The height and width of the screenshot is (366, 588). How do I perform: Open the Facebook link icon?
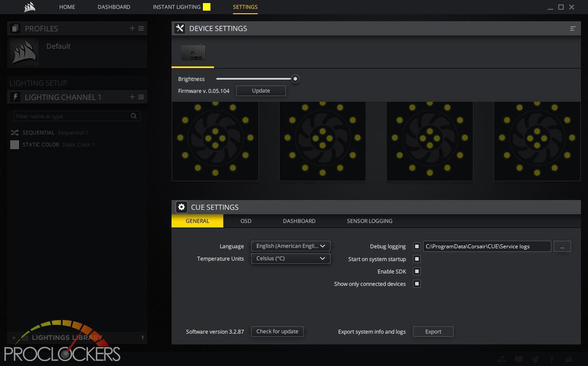coord(552,359)
